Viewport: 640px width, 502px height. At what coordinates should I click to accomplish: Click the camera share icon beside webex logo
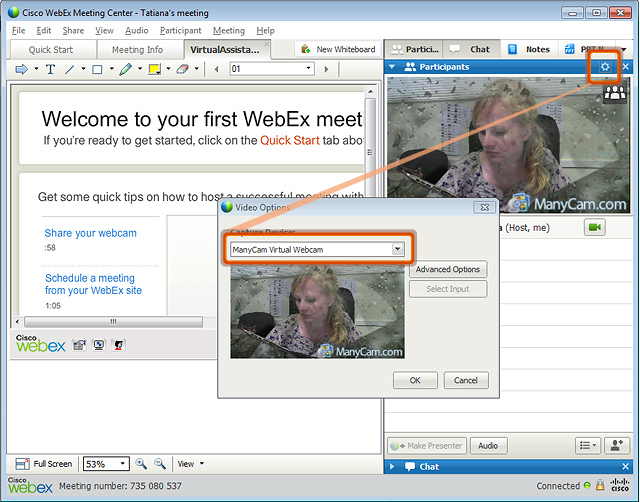(79, 345)
